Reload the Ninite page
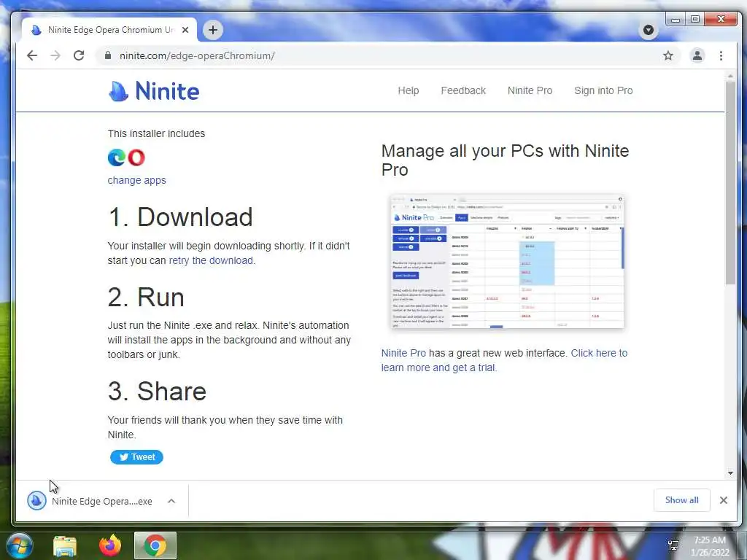This screenshot has width=747, height=560. coord(79,55)
